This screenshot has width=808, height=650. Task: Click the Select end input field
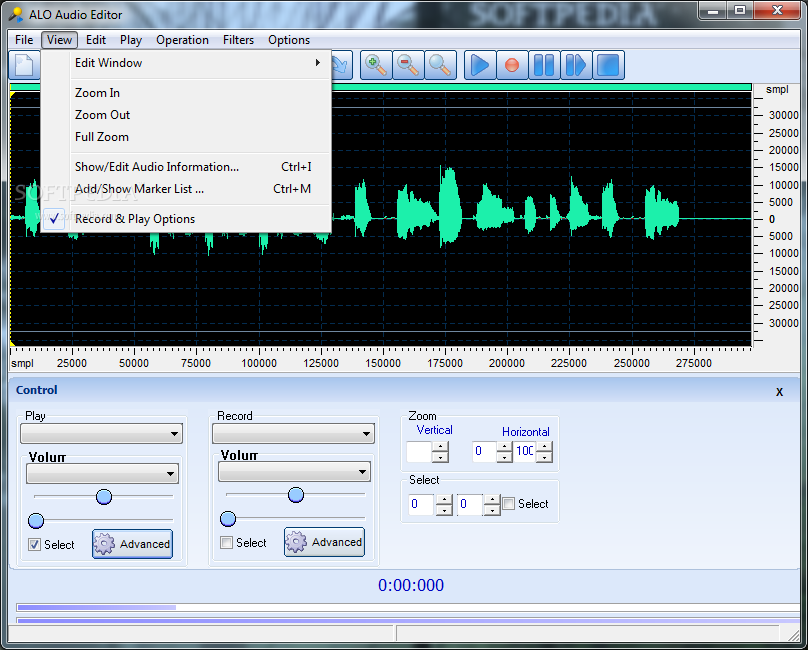point(470,504)
